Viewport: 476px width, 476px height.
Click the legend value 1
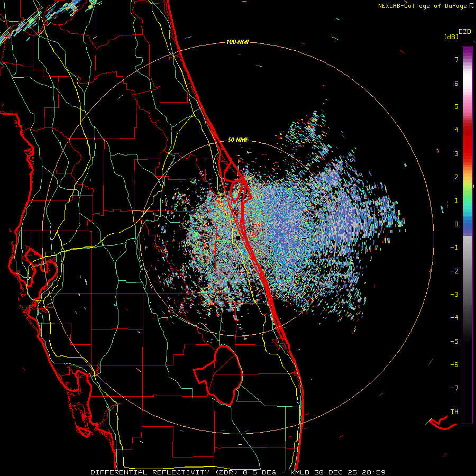pyautogui.click(x=456, y=200)
